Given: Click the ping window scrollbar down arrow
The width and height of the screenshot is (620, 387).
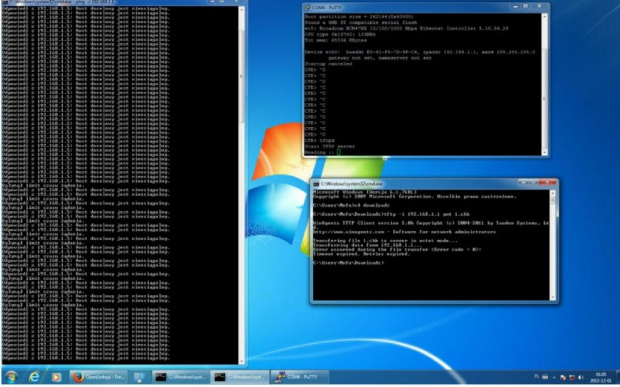Looking at the screenshot, I should pos(241,361).
